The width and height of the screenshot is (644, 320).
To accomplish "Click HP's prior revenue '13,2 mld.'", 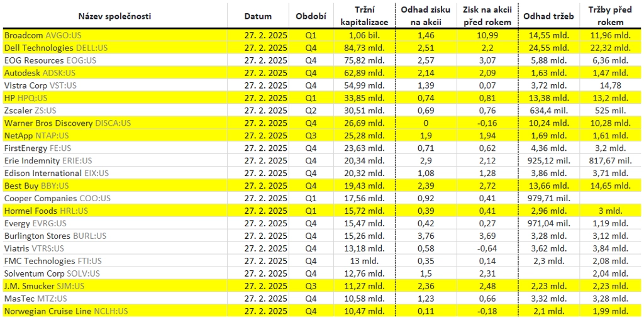I will 609,98.
